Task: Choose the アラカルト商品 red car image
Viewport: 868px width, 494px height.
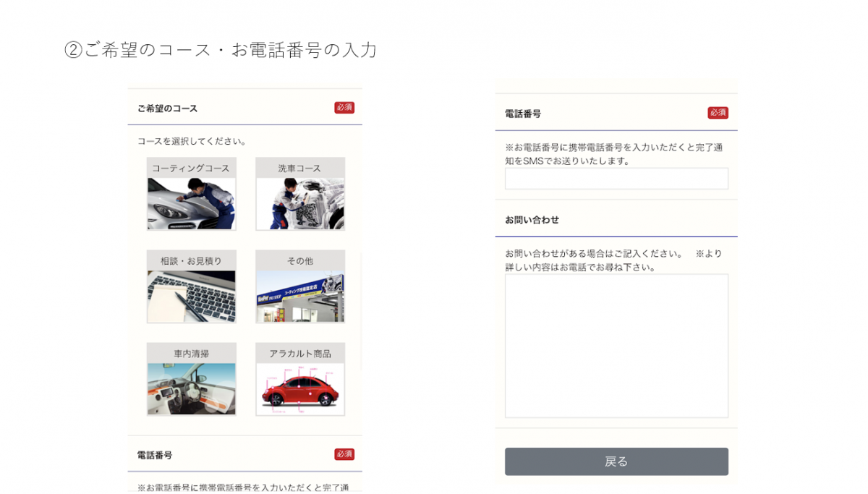Action: tap(299, 388)
